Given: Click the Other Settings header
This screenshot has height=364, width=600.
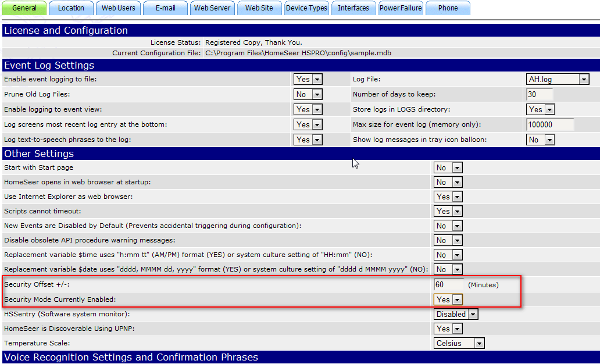Looking at the screenshot, I should coord(301,154).
